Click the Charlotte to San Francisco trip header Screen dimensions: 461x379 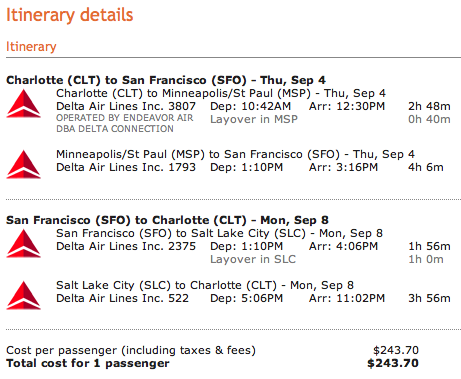(x=166, y=80)
